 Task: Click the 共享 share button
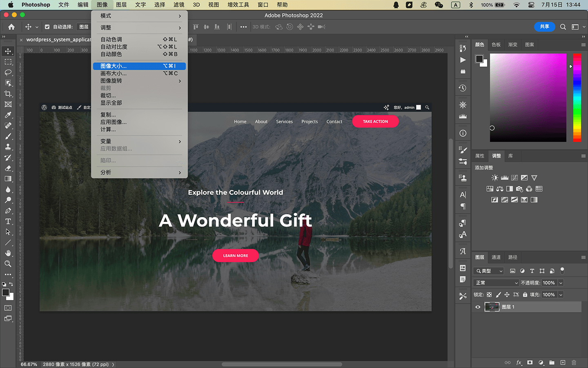[545, 27]
